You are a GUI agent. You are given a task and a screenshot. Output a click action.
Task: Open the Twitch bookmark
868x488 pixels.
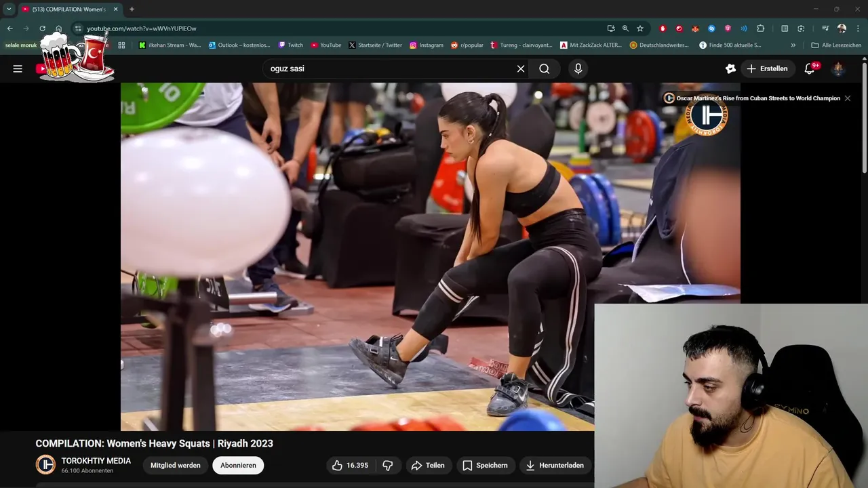click(x=291, y=45)
